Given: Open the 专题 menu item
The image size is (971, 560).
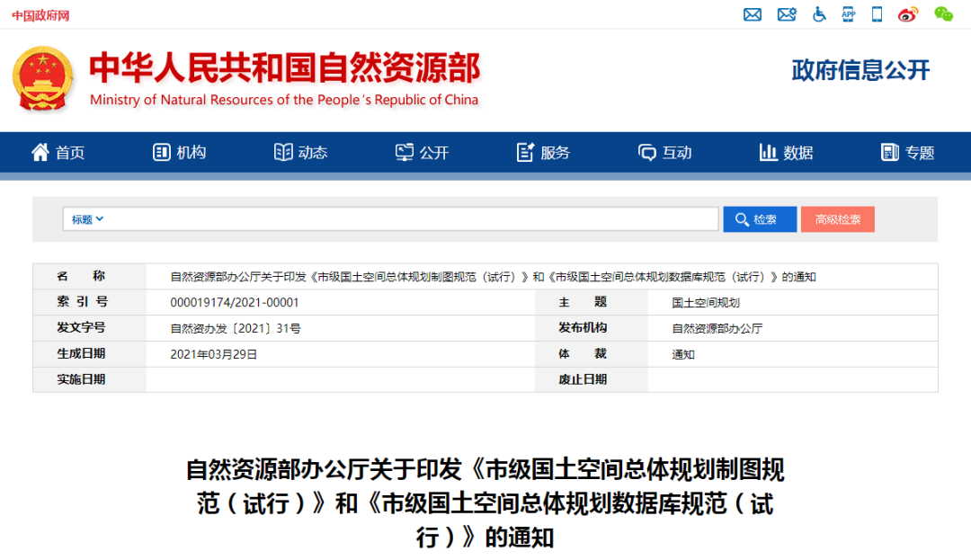Looking at the screenshot, I should 920,153.
